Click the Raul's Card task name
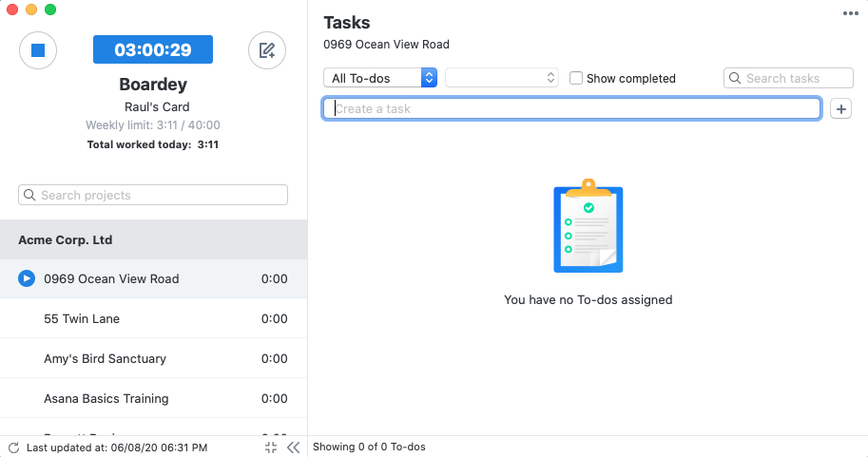The width and height of the screenshot is (868, 457). tap(157, 106)
